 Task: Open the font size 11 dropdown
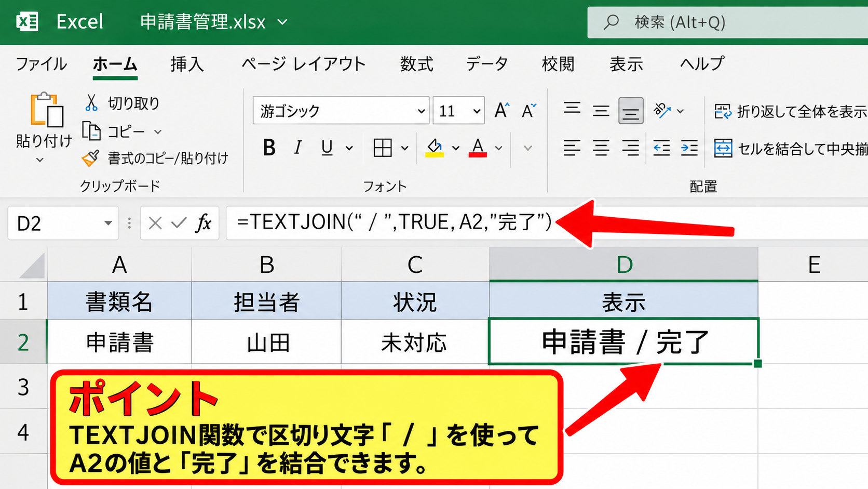[x=476, y=111]
